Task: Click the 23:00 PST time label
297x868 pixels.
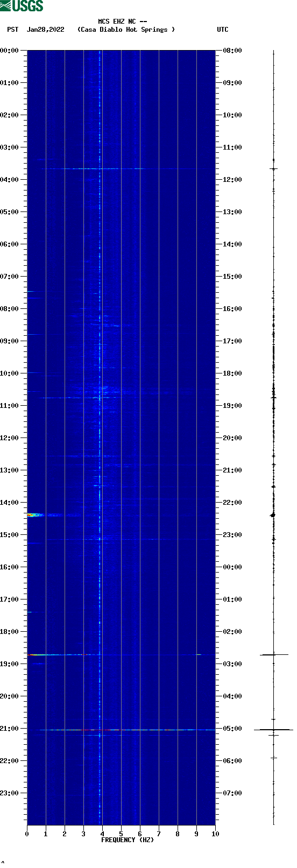Action: coord(10,793)
